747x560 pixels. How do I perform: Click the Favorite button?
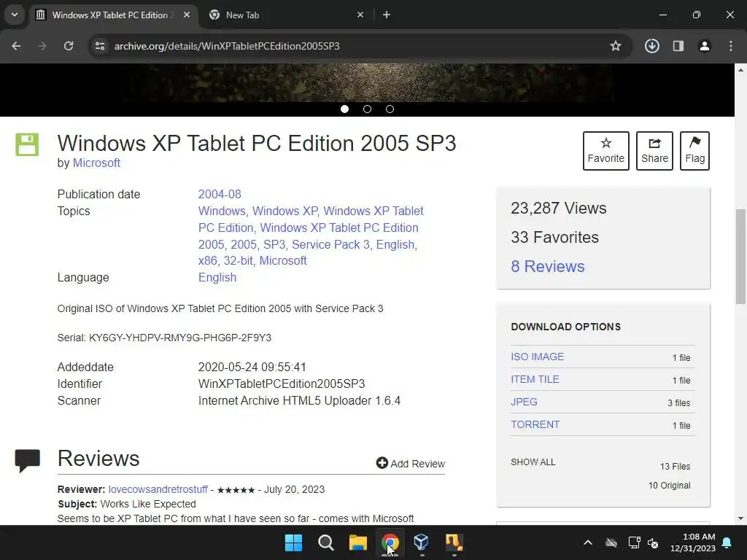(x=606, y=151)
